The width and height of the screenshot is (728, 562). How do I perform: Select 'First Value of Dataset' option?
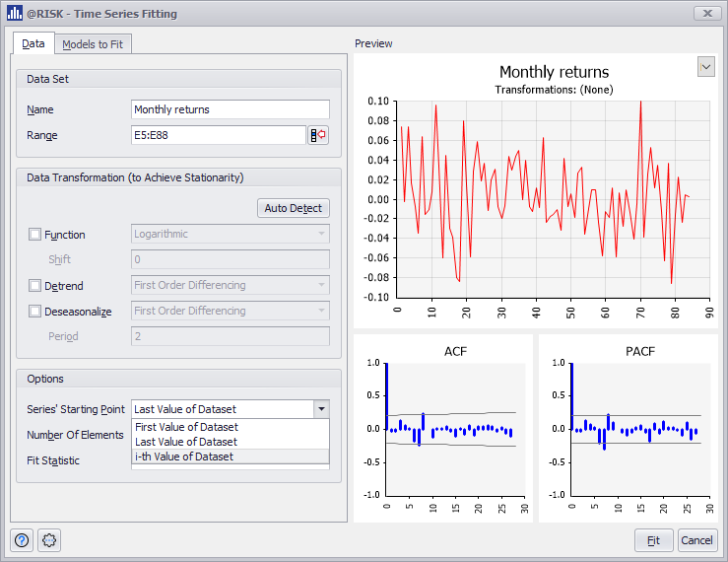coord(186,427)
